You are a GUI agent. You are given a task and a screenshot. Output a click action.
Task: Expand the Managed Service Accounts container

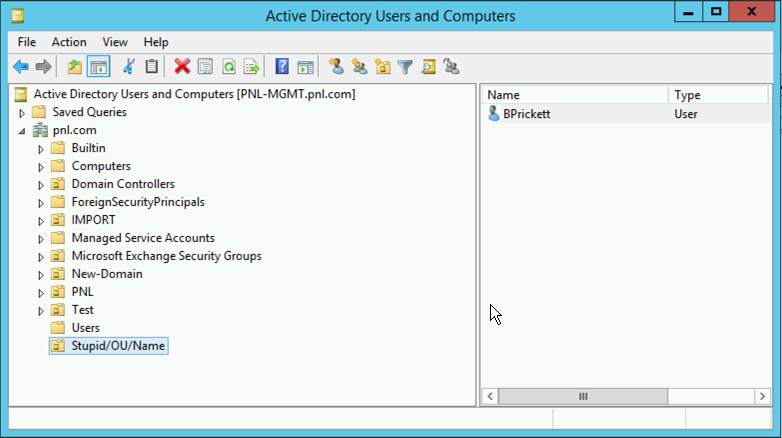41,239
